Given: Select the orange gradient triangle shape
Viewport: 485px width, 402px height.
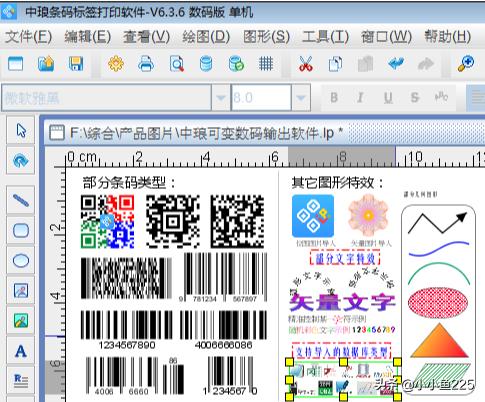Looking at the screenshot, I should point(439,341).
